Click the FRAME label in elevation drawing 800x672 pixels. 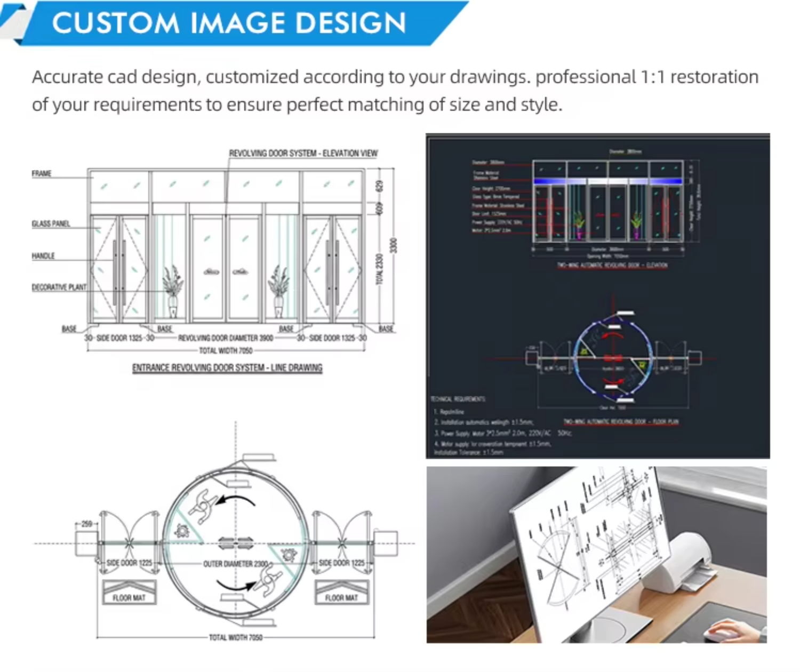(42, 174)
